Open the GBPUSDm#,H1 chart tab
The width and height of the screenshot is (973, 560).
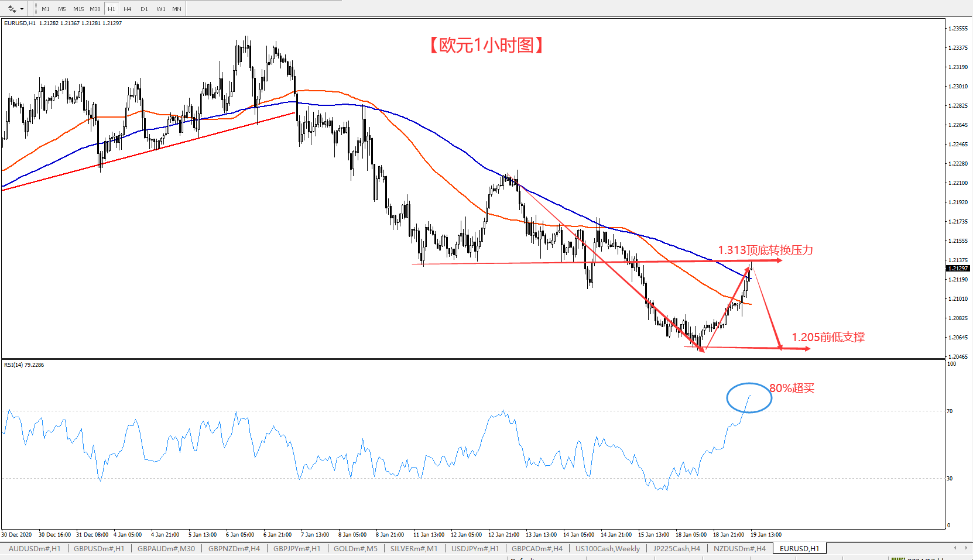coord(99,548)
